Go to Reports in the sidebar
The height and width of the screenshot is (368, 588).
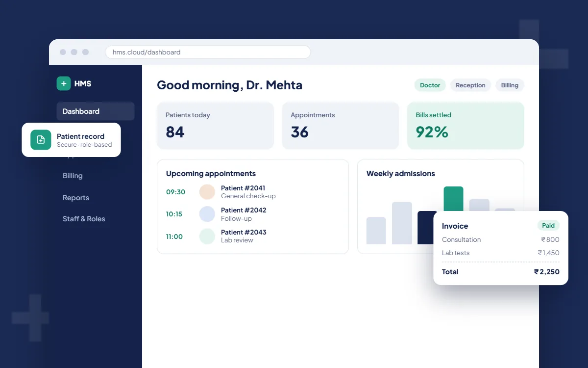click(x=76, y=198)
